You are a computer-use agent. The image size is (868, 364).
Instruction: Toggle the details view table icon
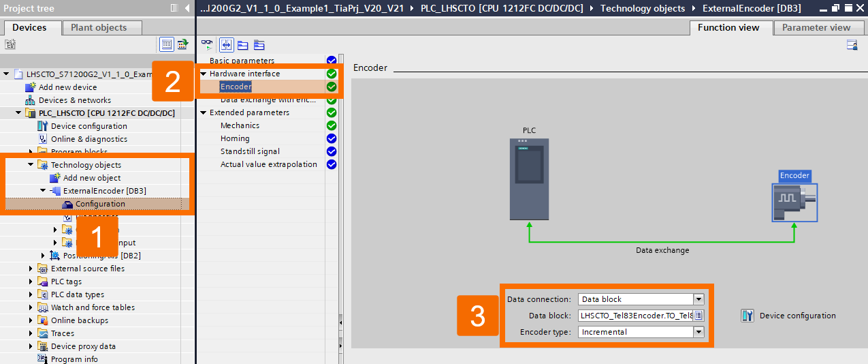click(x=167, y=44)
